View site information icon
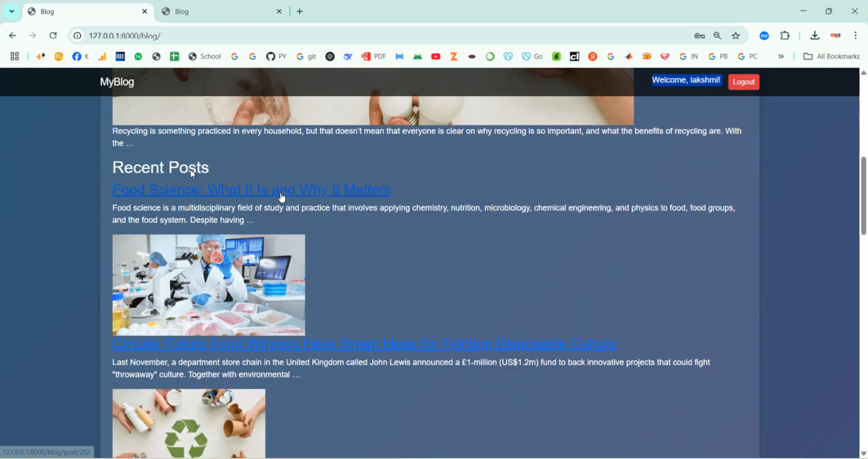 (77, 36)
